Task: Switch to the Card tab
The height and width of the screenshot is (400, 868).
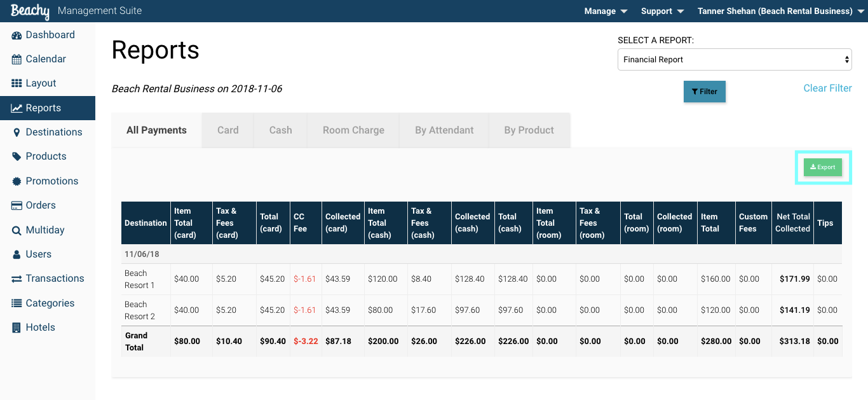Action: pyautogui.click(x=228, y=130)
